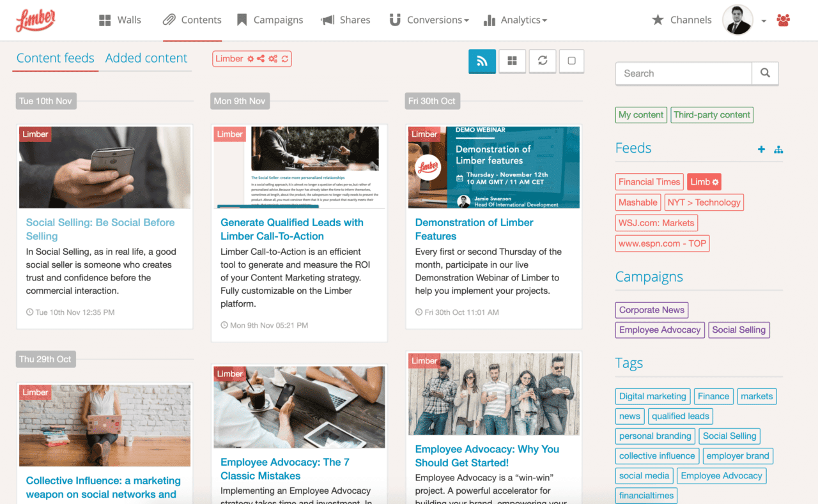The height and width of the screenshot is (504, 818).
Task: Click the gear on the Limb feed tag
Action: click(x=716, y=182)
